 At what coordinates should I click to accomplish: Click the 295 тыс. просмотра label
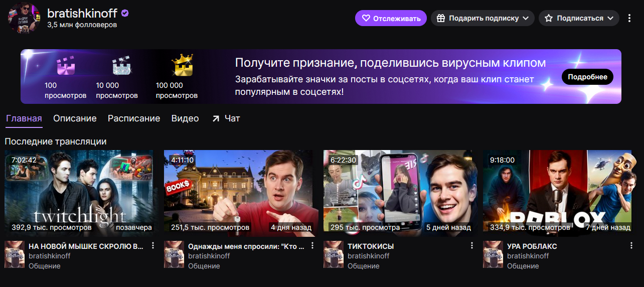365,227
